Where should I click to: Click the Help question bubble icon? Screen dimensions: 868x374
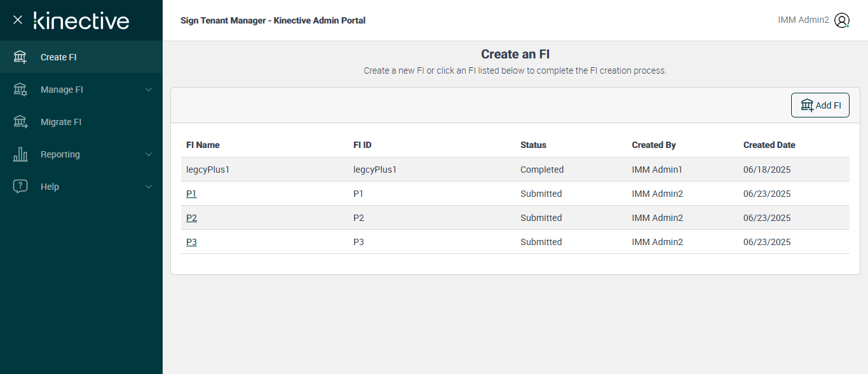click(20, 187)
